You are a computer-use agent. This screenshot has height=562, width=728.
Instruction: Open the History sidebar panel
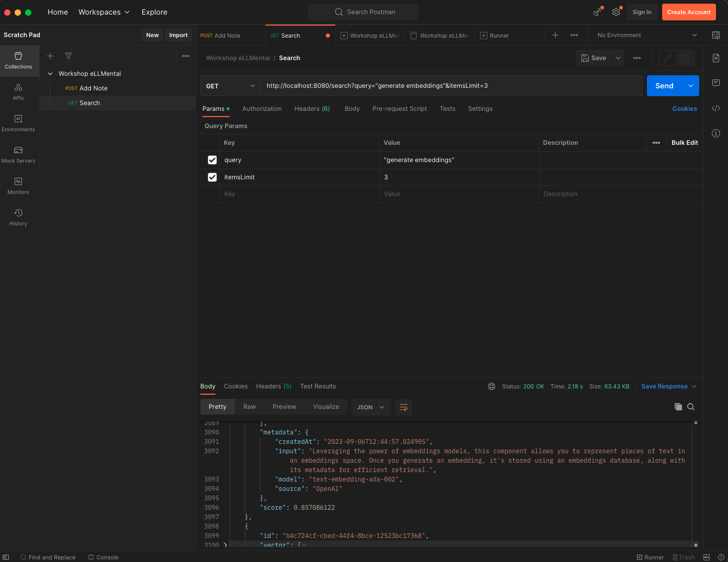pos(18,217)
